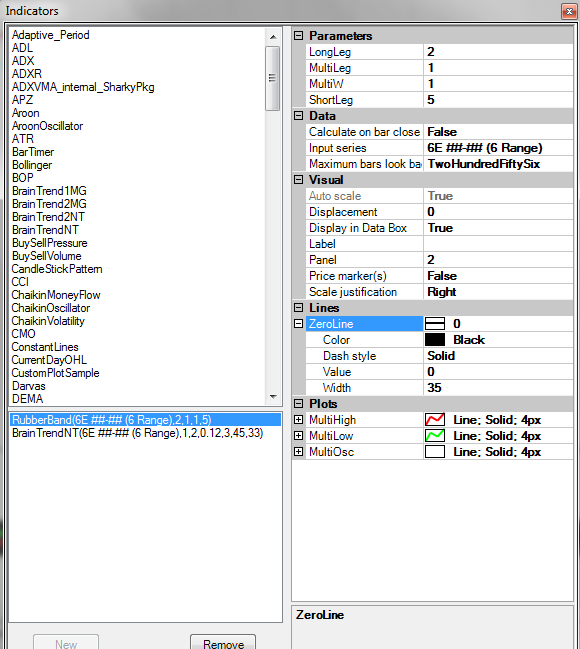Select APZ in the indicator list
This screenshot has width=580, height=649.
22,100
